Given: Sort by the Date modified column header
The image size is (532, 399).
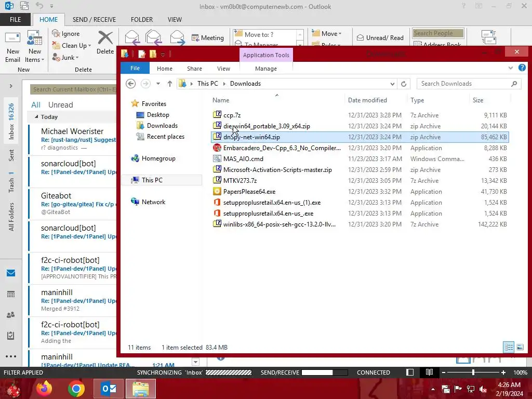Looking at the screenshot, I should coord(367,100).
